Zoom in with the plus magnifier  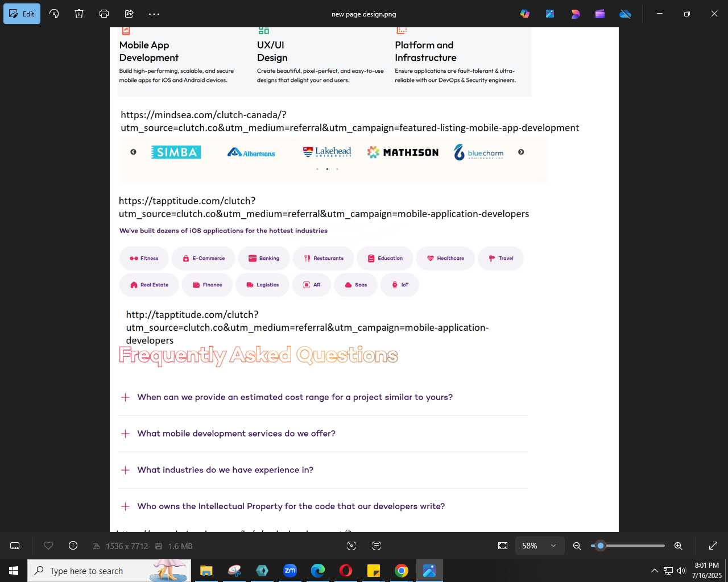point(679,546)
